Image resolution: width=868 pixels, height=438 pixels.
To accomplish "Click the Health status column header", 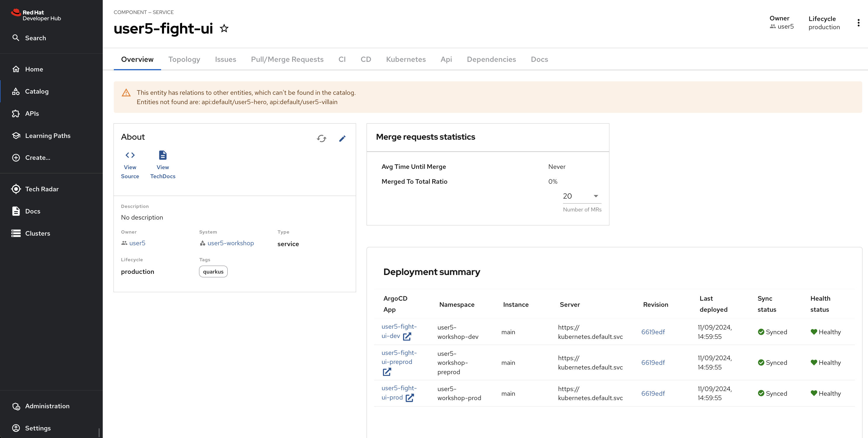I will (x=820, y=304).
